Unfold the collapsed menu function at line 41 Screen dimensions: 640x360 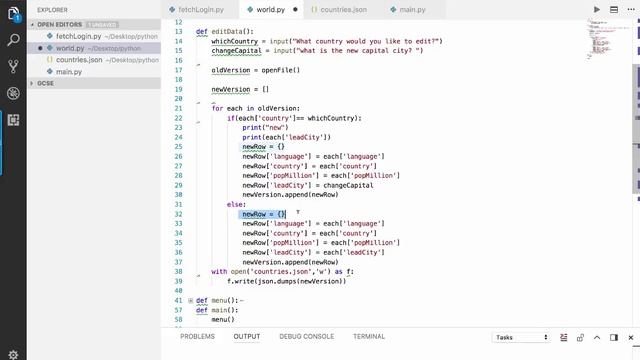(x=190, y=301)
